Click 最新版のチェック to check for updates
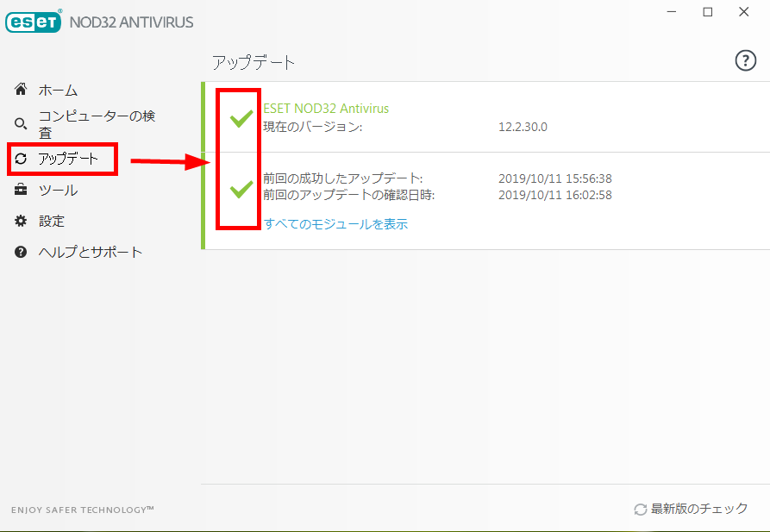 tap(699, 509)
